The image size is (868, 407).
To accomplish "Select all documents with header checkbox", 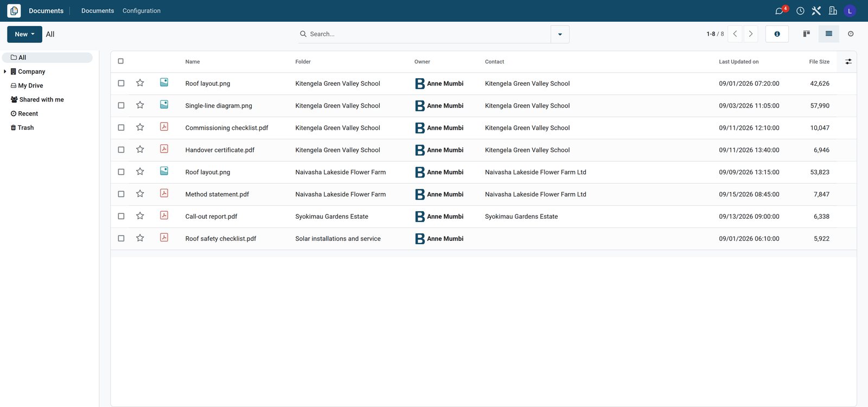I will [120, 61].
